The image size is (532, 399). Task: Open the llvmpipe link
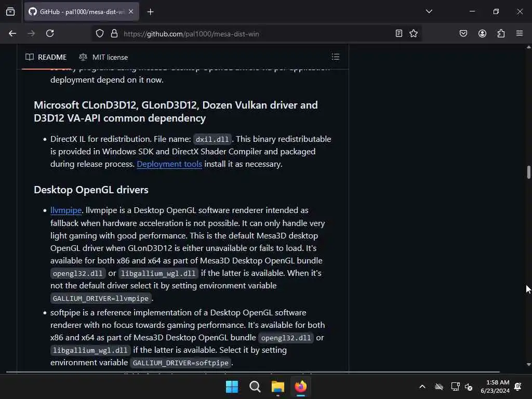click(x=66, y=210)
